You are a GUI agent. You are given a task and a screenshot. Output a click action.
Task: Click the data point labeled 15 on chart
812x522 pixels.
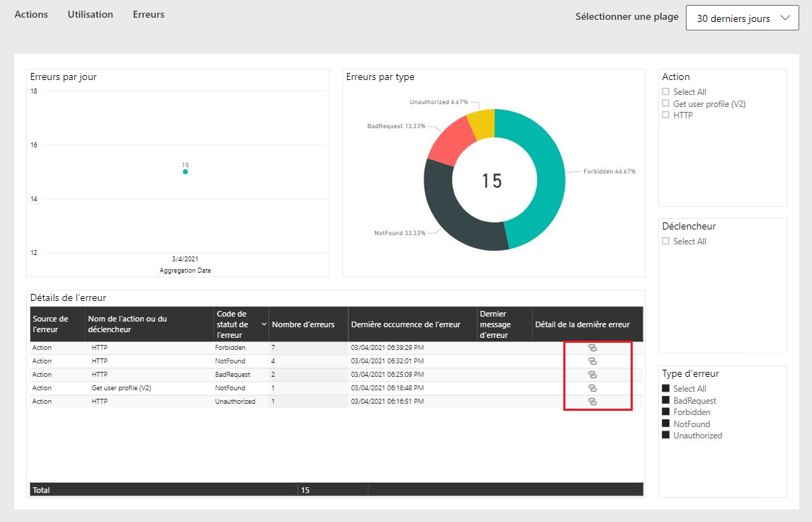coord(186,171)
